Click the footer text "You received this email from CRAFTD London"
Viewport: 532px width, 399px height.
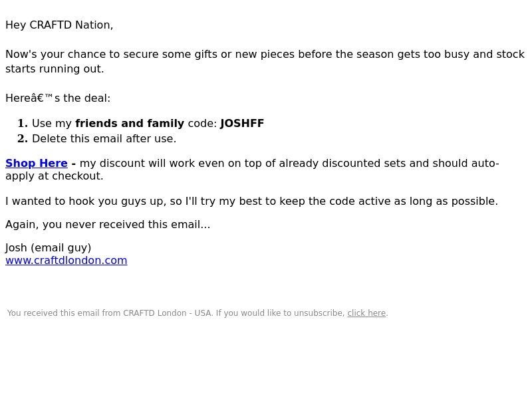(x=96, y=313)
